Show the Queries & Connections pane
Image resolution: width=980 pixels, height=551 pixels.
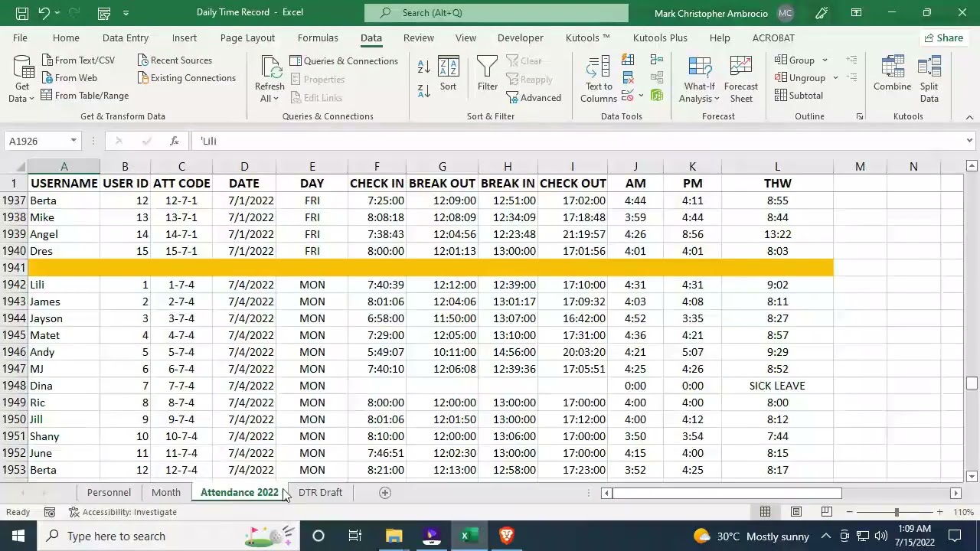(x=344, y=61)
